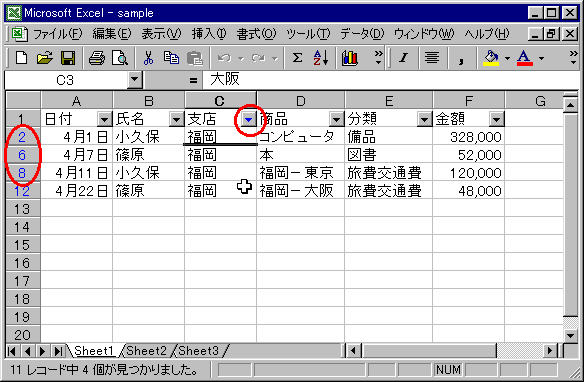Go to next sheet tab button
Viewport: 584px width, 382px height.
42,351
